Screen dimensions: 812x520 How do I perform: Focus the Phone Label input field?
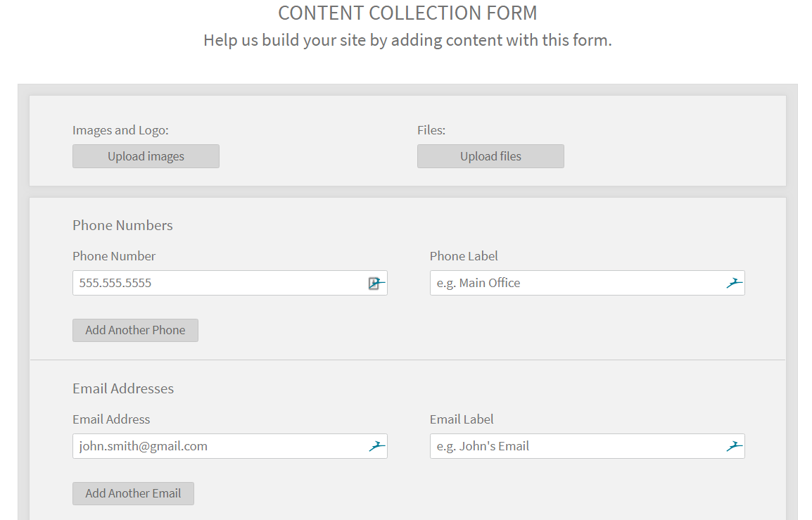pos(588,283)
